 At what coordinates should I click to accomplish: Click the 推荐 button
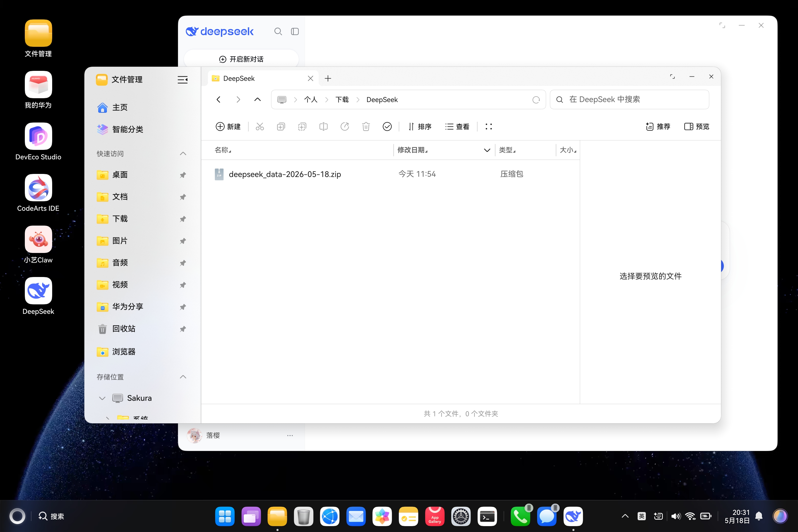coord(658,127)
